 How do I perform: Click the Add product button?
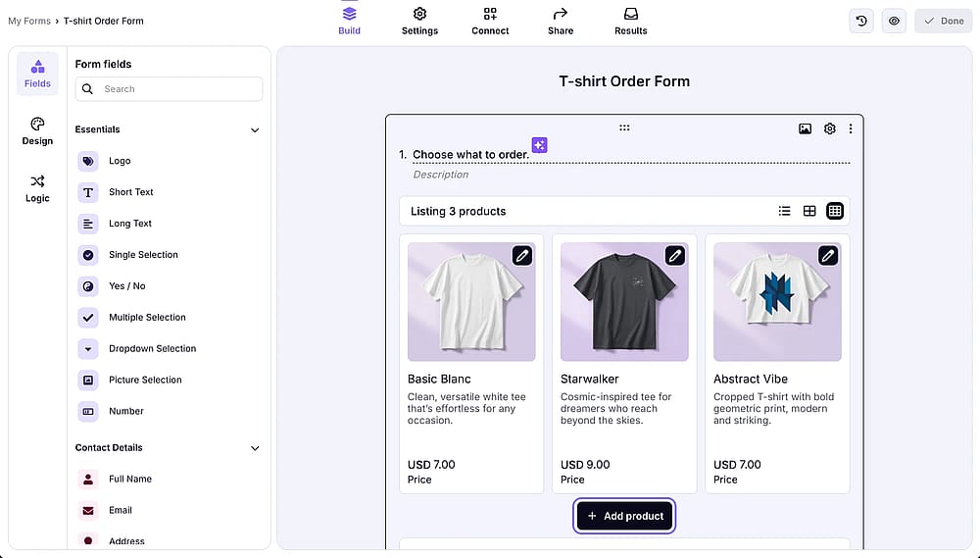tap(624, 516)
